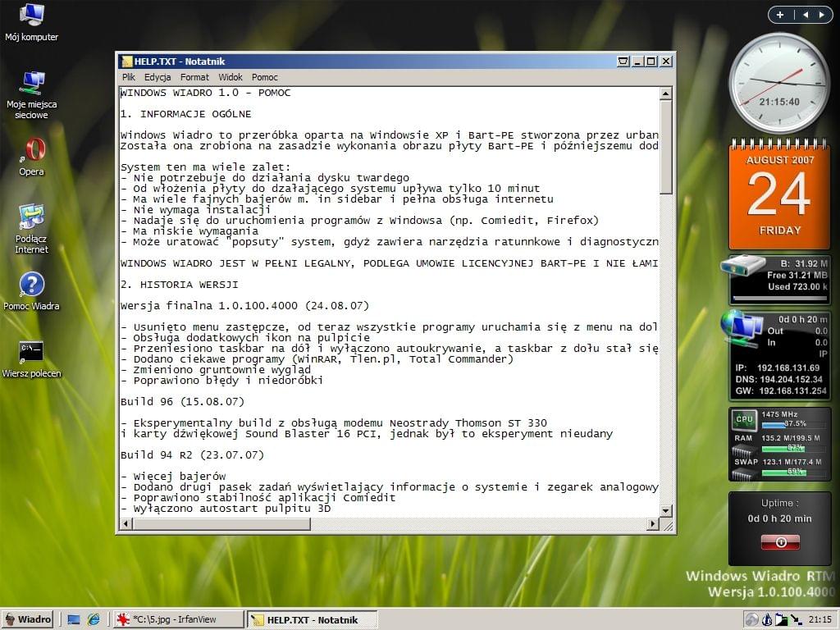Click the Wiadro start button

coord(28,619)
